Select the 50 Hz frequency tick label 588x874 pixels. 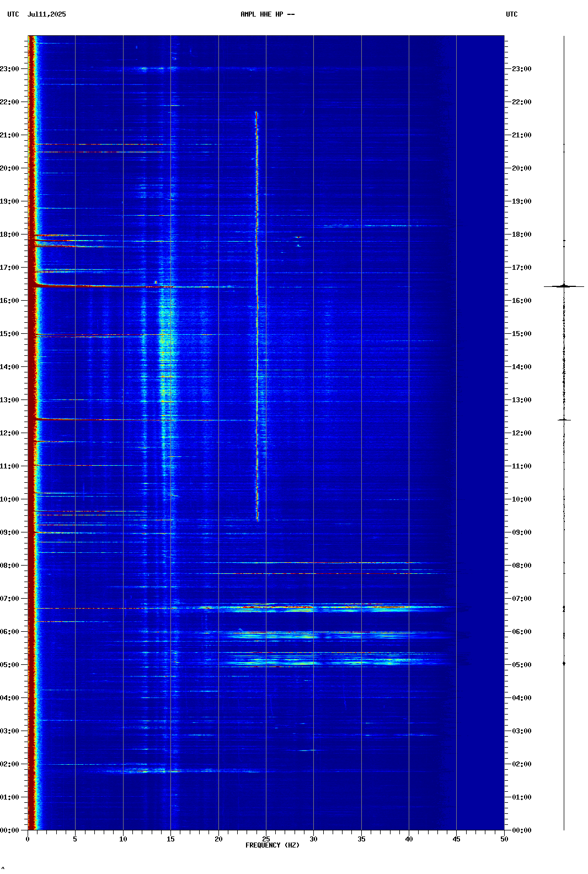coord(504,839)
